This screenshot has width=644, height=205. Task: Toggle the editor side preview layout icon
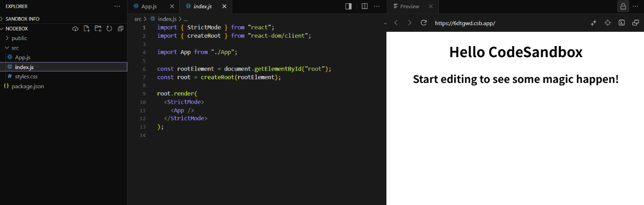click(x=349, y=6)
